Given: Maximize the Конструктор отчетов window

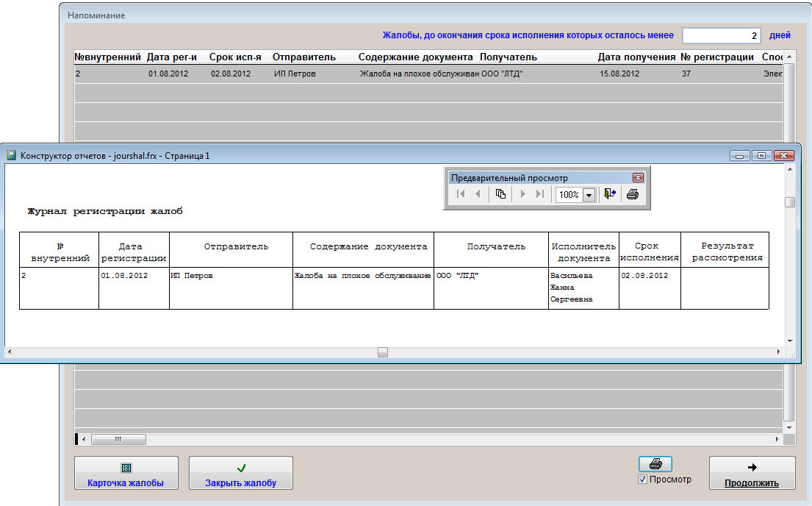Looking at the screenshot, I should pyautogui.click(x=761, y=155).
